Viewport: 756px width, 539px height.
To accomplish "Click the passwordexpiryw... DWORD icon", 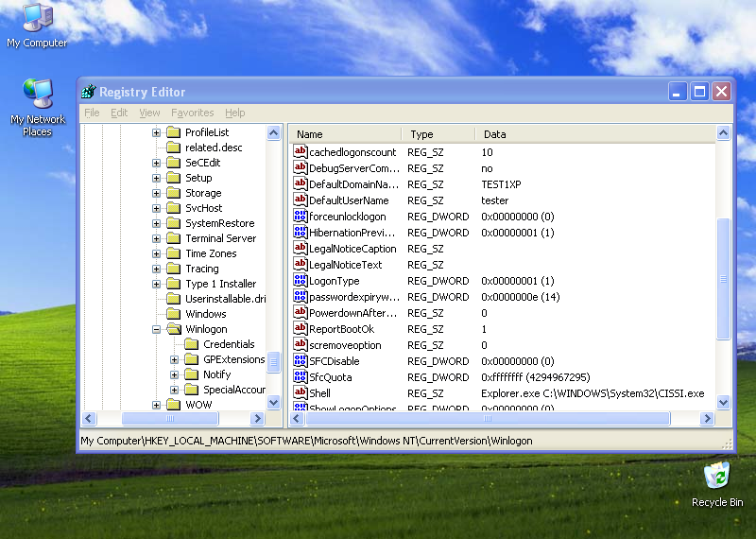I will coord(300,296).
